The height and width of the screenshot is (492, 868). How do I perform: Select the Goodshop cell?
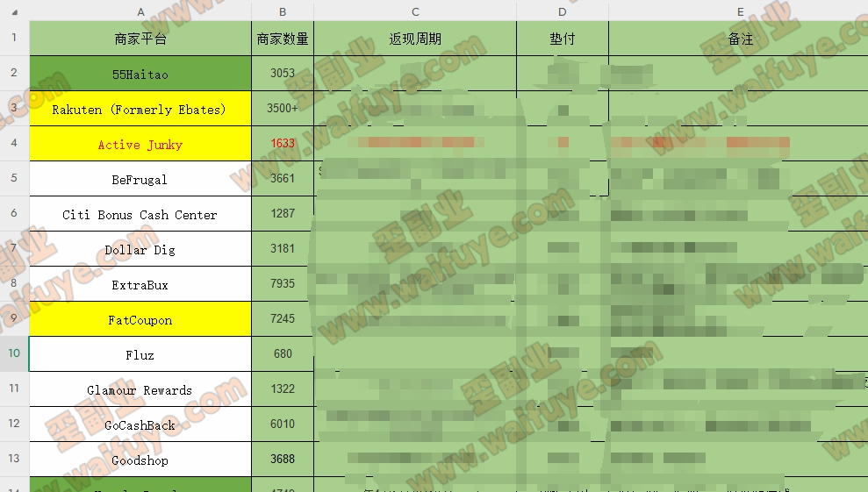tap(140, 460)
